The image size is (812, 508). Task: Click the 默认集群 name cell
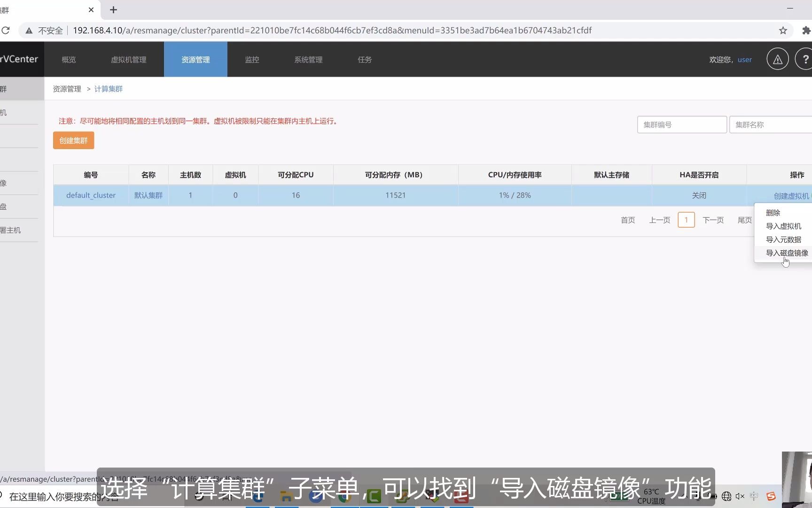click(x=148, y=195)
